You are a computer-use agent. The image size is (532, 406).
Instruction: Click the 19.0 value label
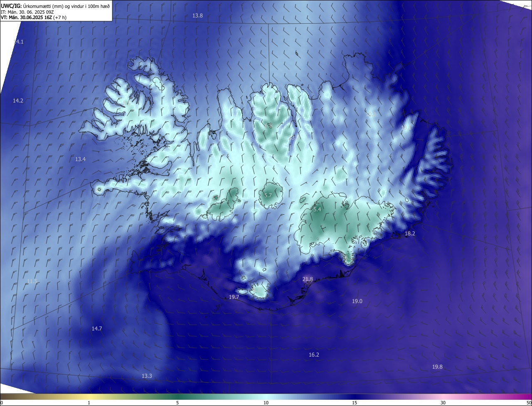tap(357, 301)
